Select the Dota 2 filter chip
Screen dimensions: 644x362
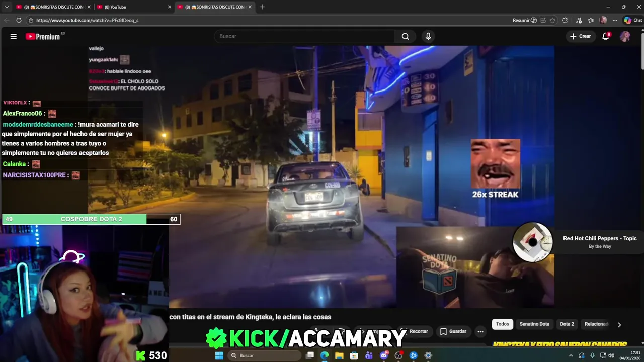point(567,324)
